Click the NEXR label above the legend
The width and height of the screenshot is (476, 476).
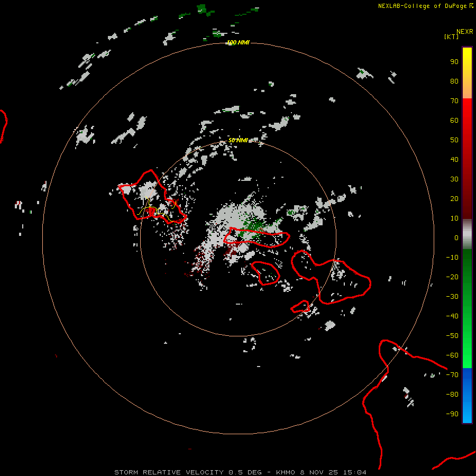click(x=465, y=32)
